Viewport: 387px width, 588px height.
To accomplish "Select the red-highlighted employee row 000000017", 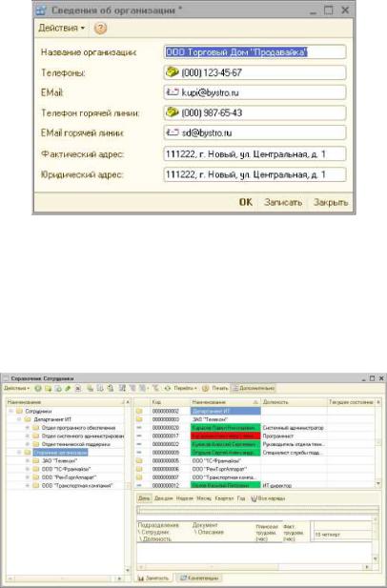I will click(x=255, y=436).
